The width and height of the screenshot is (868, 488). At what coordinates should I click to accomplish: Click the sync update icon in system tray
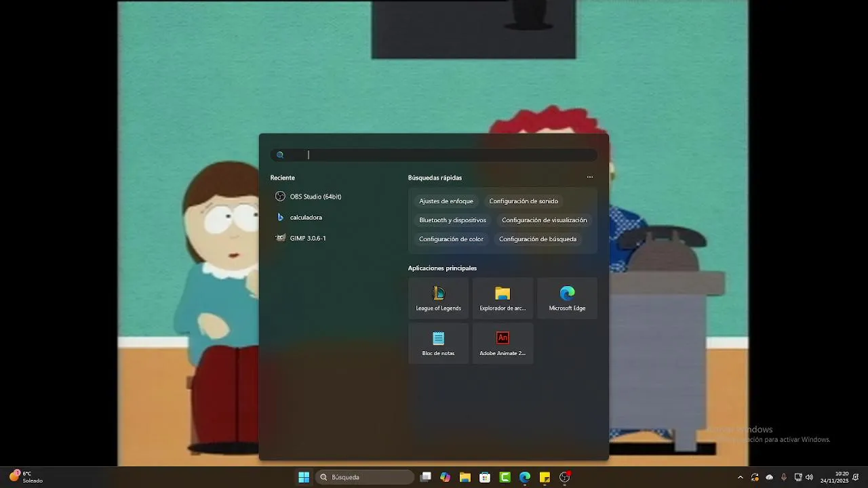(755, 477)
